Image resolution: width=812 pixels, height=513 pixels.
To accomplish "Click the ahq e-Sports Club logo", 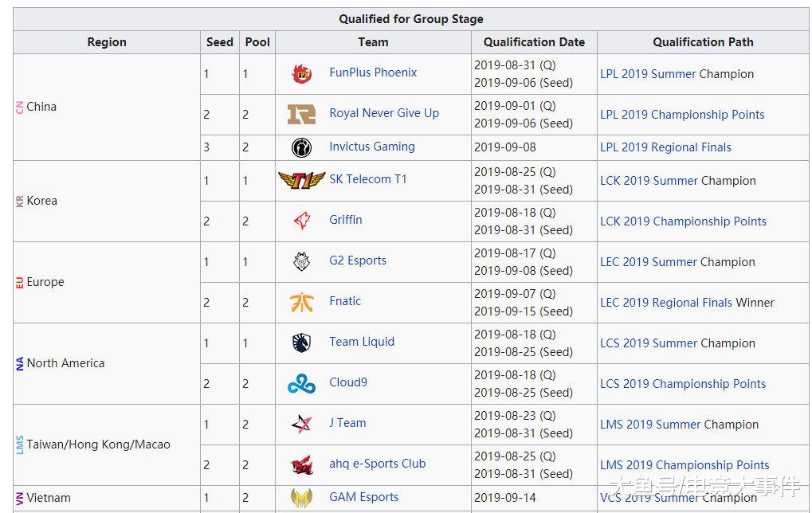I will [301, 465].
